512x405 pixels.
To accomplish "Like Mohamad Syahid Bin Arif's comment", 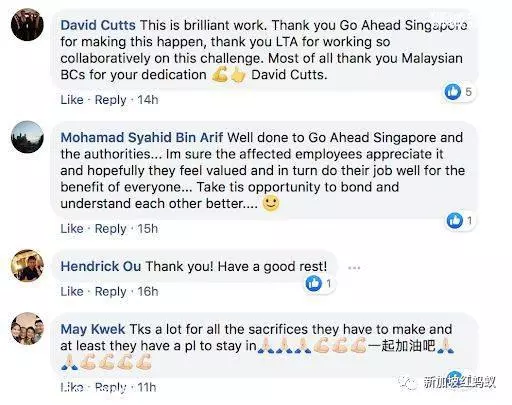I will (72, 229).
